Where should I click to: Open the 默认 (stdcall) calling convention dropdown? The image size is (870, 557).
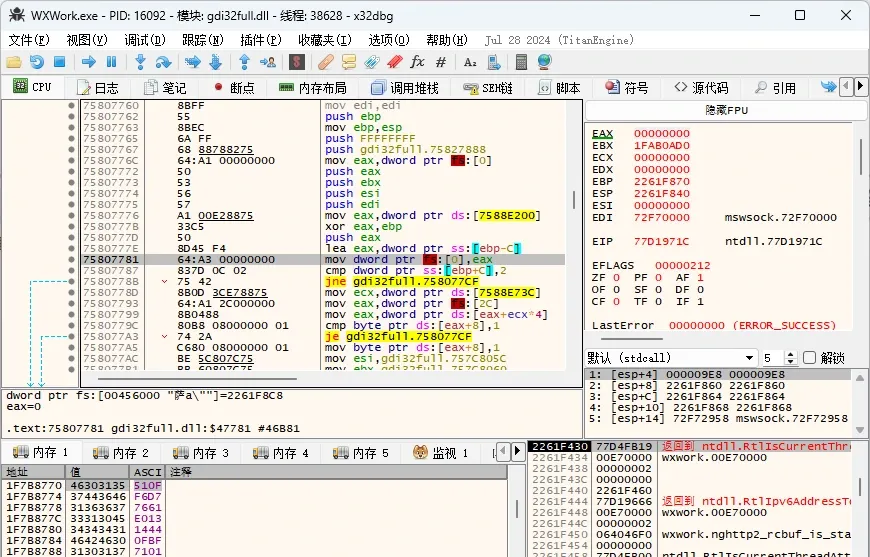[x=671, y=358]
